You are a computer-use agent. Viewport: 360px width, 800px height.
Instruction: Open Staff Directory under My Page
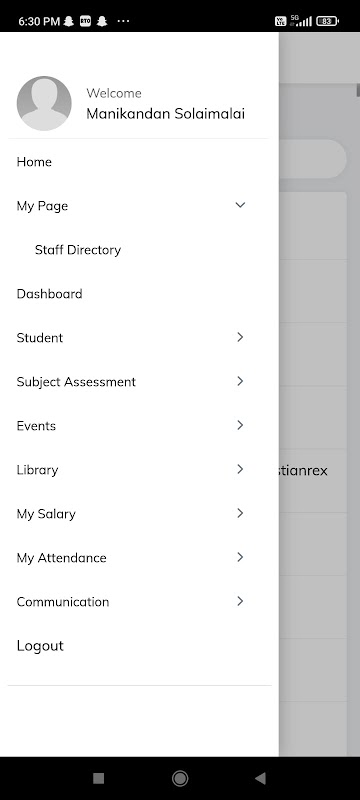pyautogui.click(x=78, y=250)
